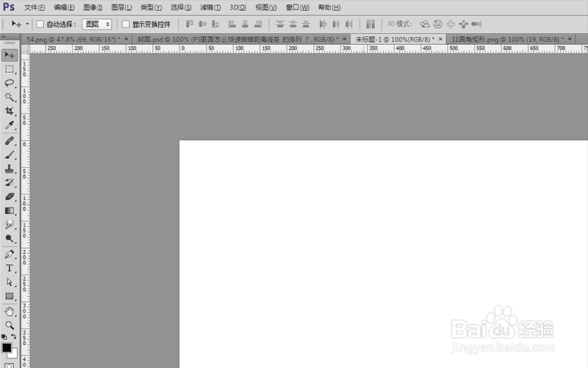
Task: Select the Horizontal Type tool
Action: [x=10, y=268]
